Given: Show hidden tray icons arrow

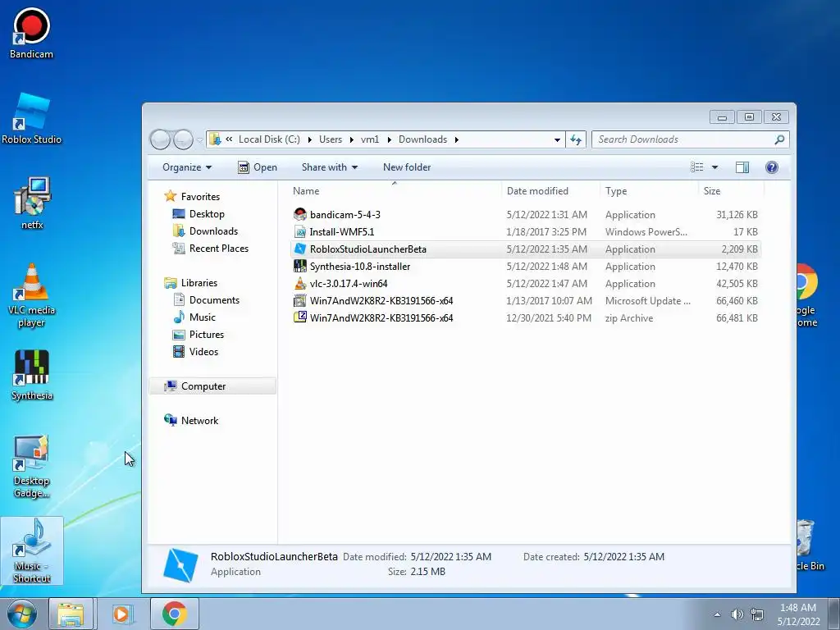Looking at the screenshot, I should click(x=717, y=614).
